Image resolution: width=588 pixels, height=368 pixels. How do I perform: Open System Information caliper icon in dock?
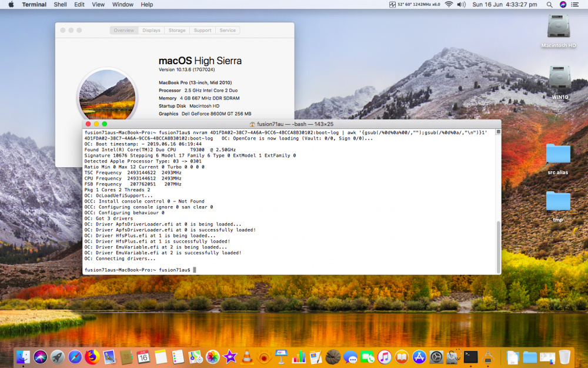(487, 357)
